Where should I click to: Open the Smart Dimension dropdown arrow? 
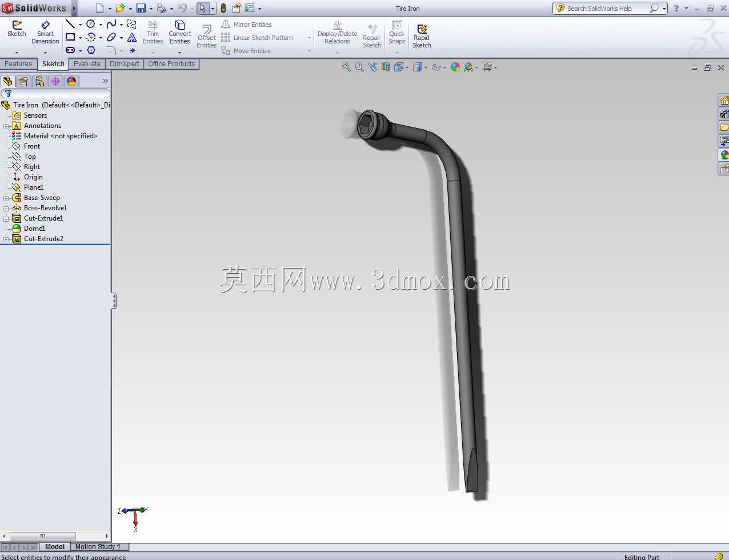[45, 53]
